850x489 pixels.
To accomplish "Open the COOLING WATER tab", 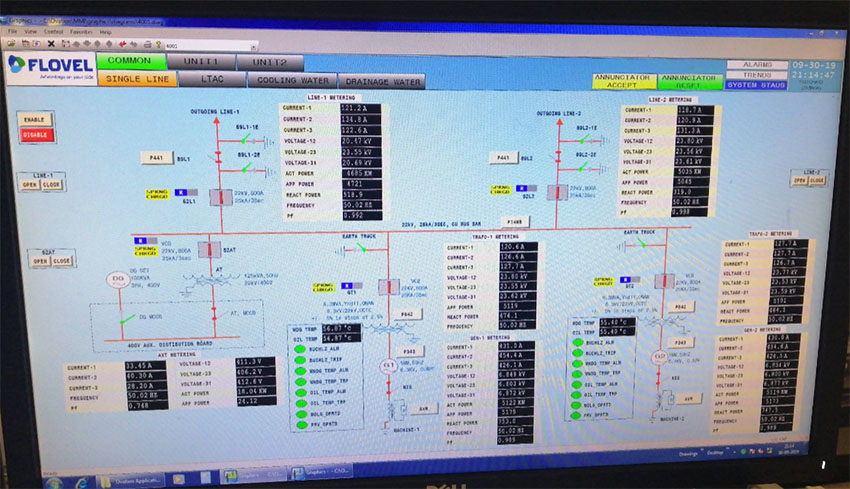I will [292, 80].
